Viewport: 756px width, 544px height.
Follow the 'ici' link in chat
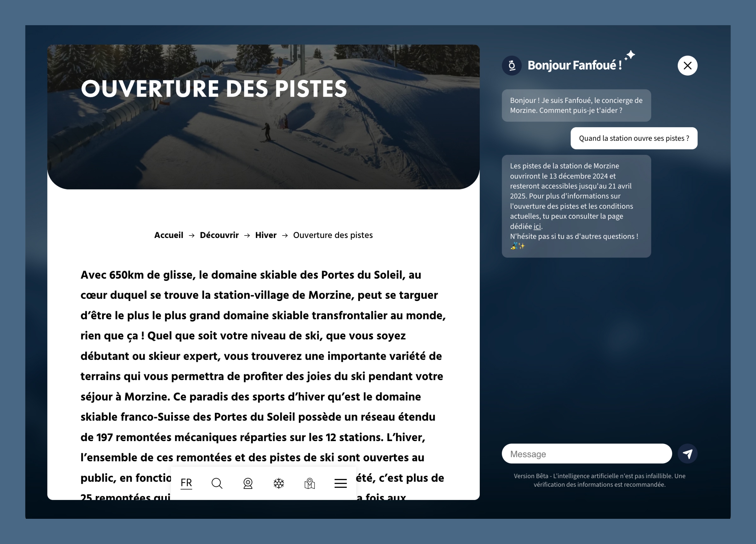tap(537, 227)
